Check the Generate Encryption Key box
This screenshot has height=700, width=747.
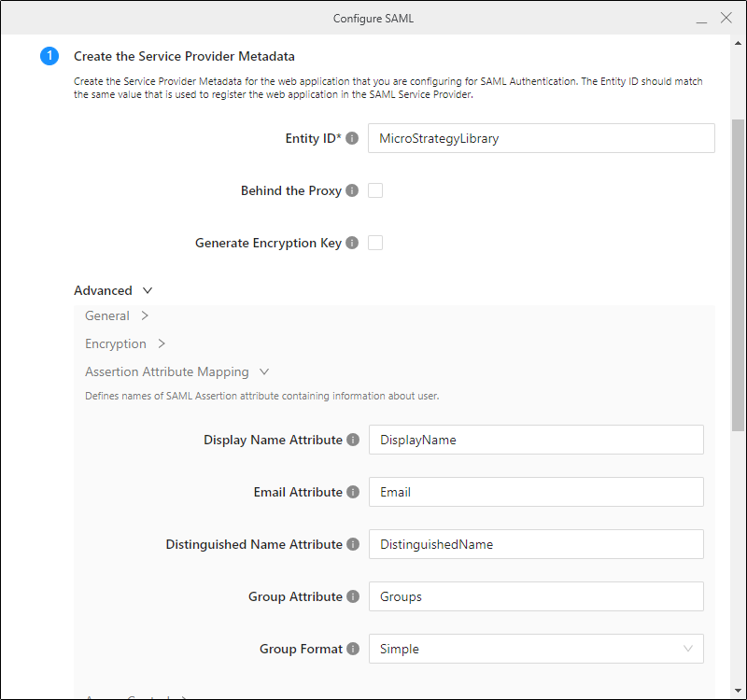coord(375,243)
